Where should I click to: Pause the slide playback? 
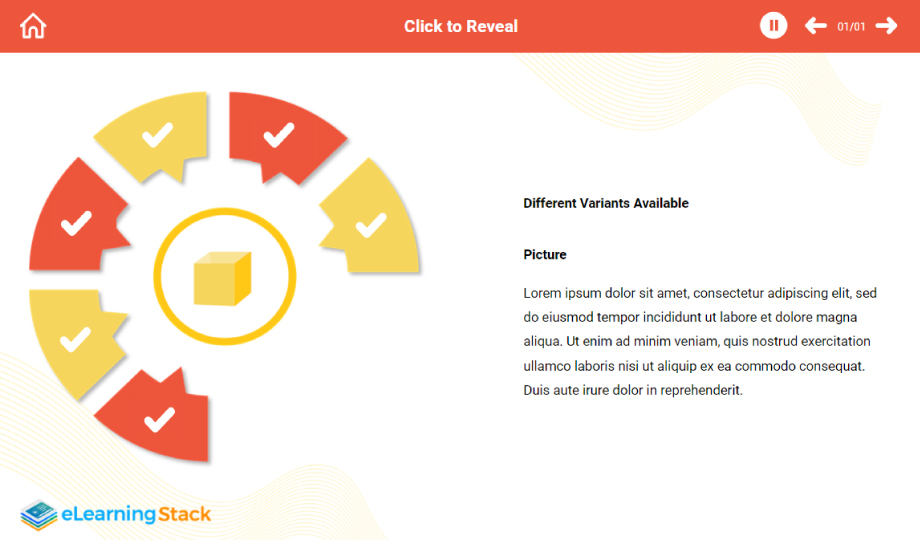pyautogui.click(x=773, y=26)
